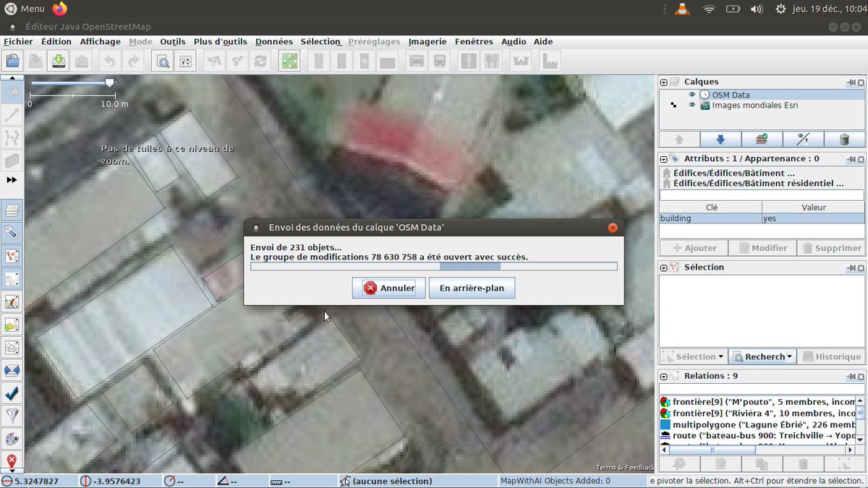Toggle the Layers list panel icon in left toolbar
Screen dimensions: 868x488
coord(12,210)
